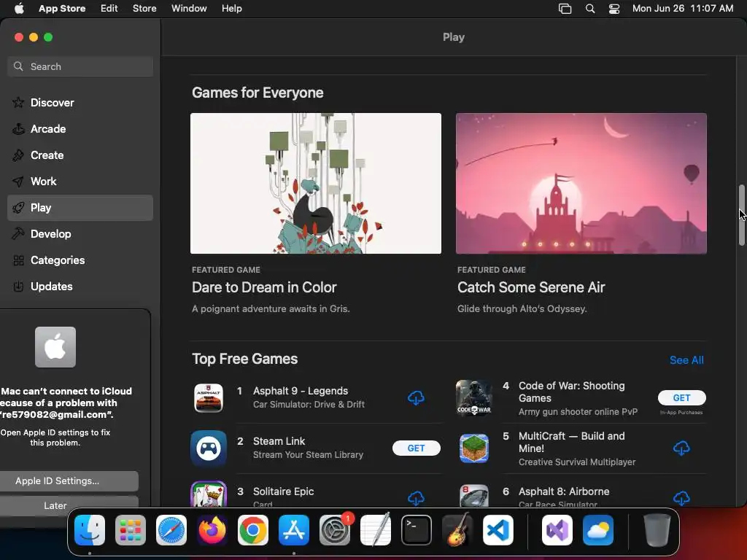This screenshot has height=560, width=747.
Task: Open the Steam Link app icon
Action: tap(209, 448)
